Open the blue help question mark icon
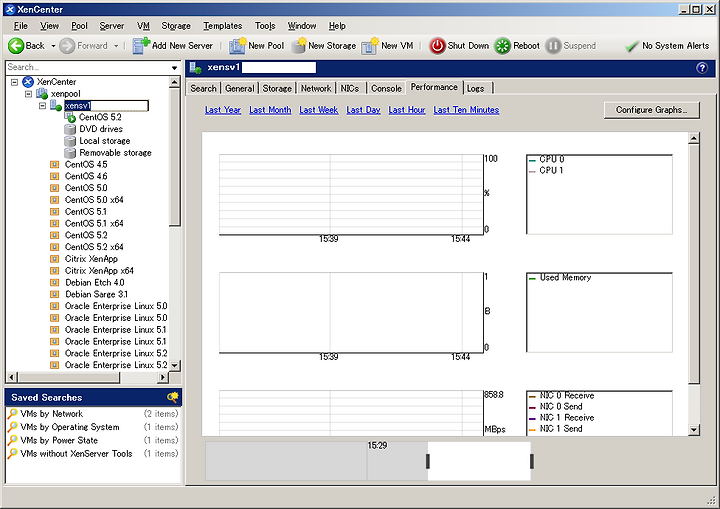This screenshot has width=720, height=509. point(702,68)
